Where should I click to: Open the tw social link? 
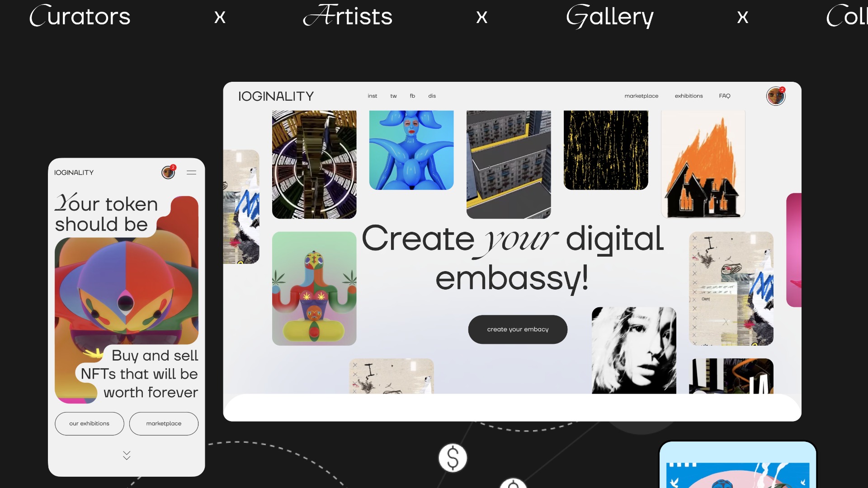tap(393, 96)
